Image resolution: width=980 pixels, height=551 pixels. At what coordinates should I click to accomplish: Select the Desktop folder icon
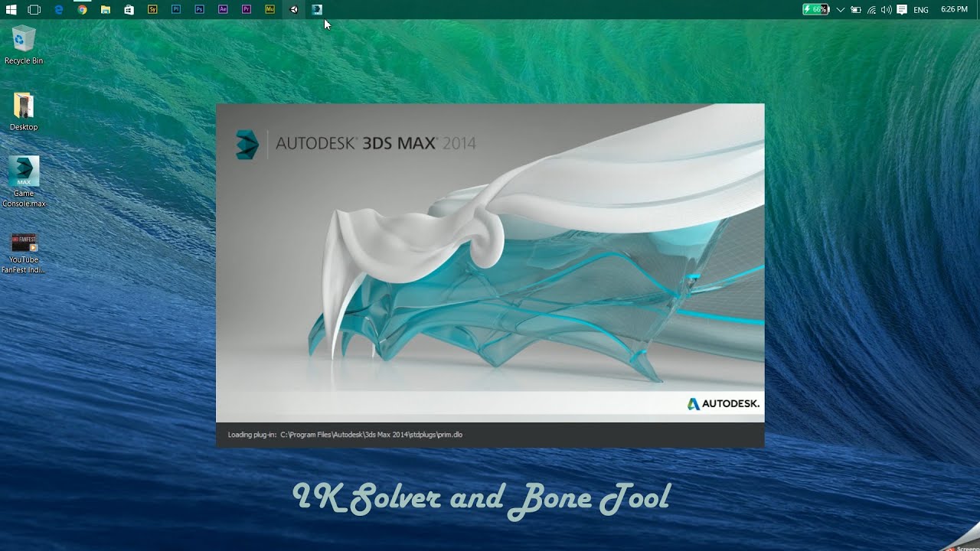point(24,112)
